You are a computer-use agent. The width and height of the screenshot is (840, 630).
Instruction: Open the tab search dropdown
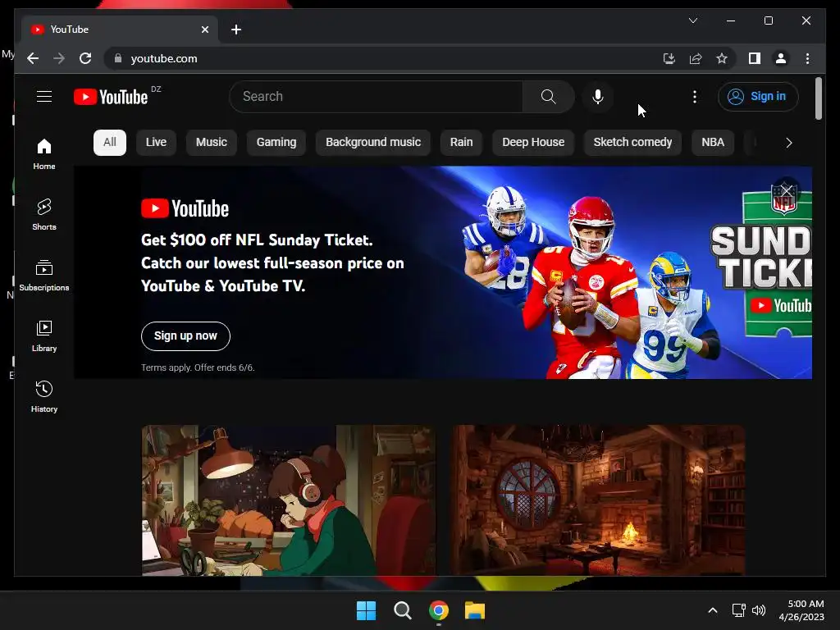coord(692,21)
